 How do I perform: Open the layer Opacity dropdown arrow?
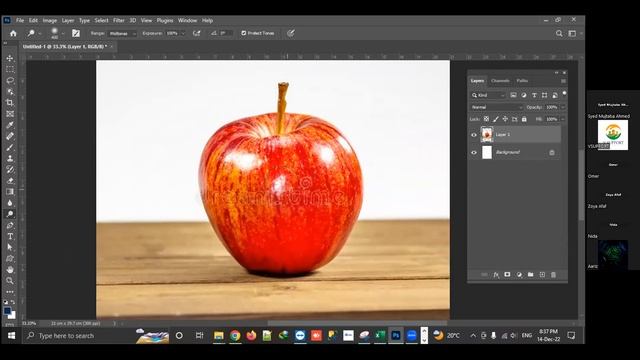tap(563, 107)
